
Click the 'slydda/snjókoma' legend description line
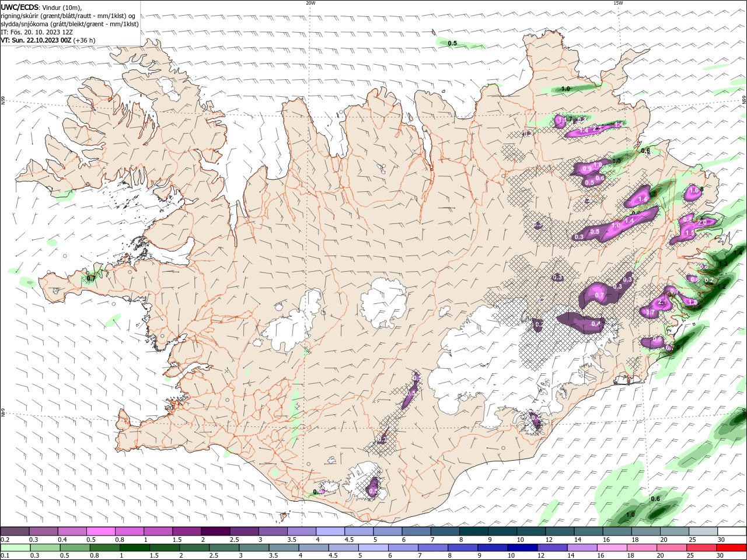click(70, 24)
